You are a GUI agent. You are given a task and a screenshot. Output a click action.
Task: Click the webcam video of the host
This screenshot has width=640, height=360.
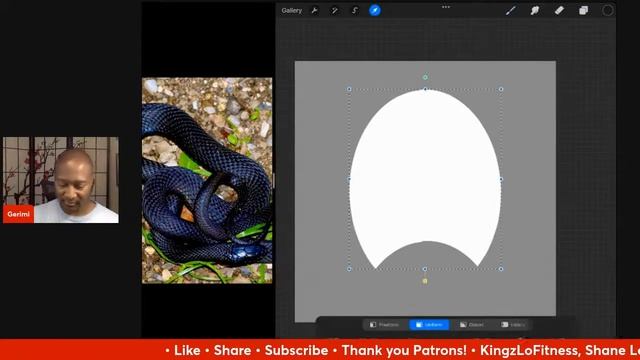tap(61, 180)
